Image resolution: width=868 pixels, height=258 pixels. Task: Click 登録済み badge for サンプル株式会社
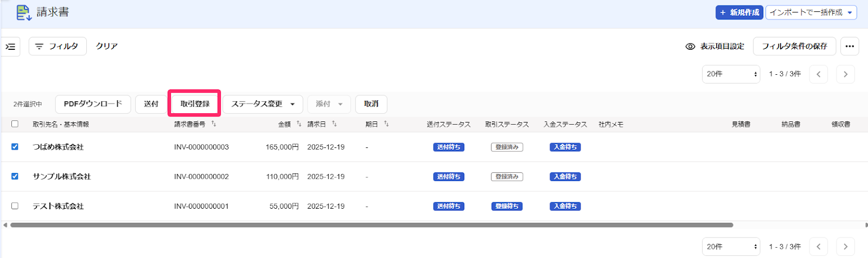(x=507, y=176)
